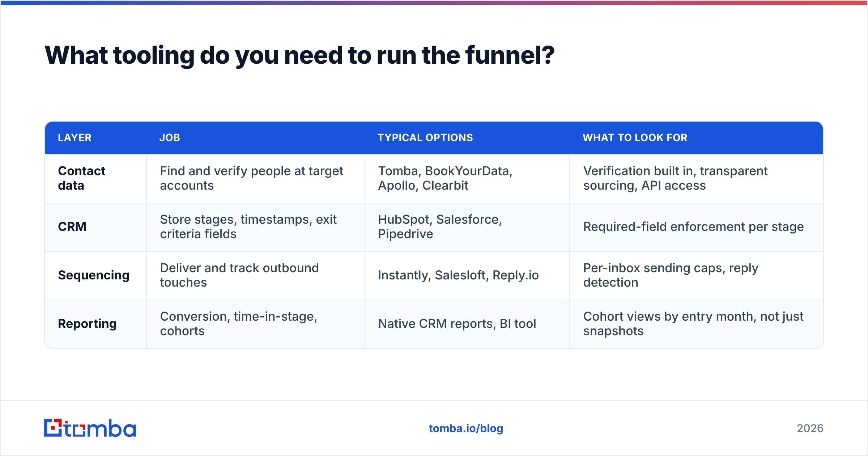Click the 2026 year in footer
Screen dimensions: 868x456
[x=810, y=428]
